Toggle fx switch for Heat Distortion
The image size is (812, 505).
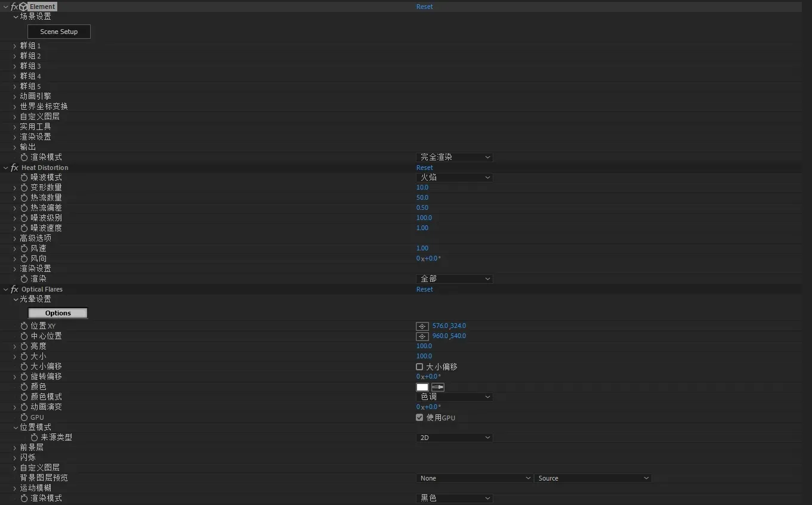pos(14,168)
